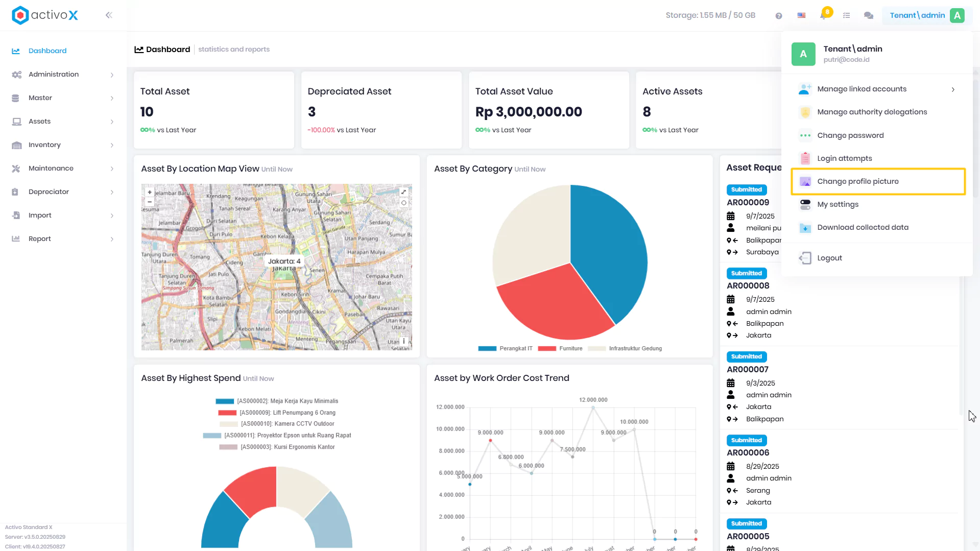980x551 pixels.
Task: Click the Assets laptop icon
Action: (x=16, y=122)
